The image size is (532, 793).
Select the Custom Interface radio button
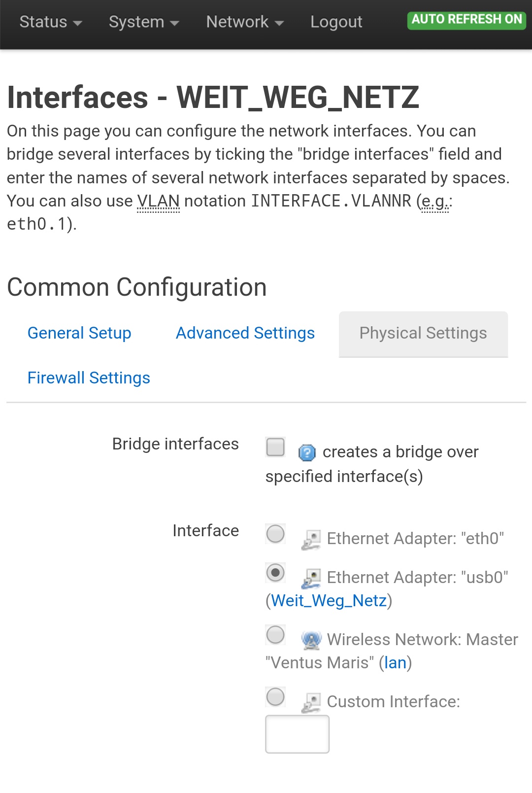[275, 697]
